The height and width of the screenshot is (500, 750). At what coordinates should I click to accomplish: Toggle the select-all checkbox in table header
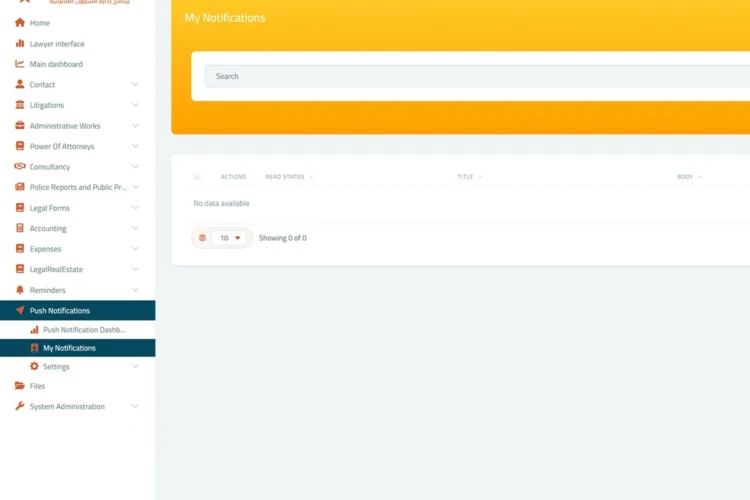197,177
